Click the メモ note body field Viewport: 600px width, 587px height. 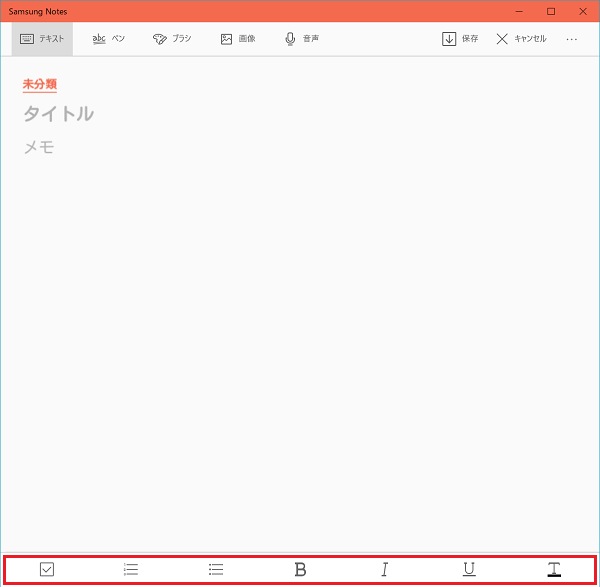39,147
